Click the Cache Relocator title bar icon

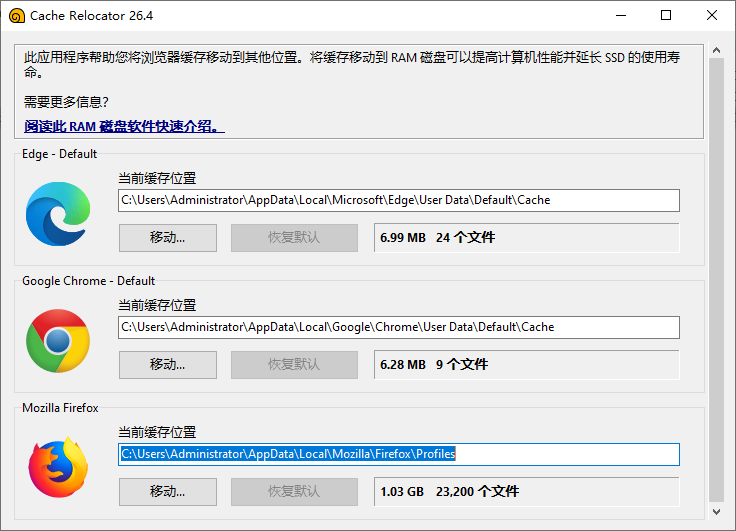click(x=16, y=16)
